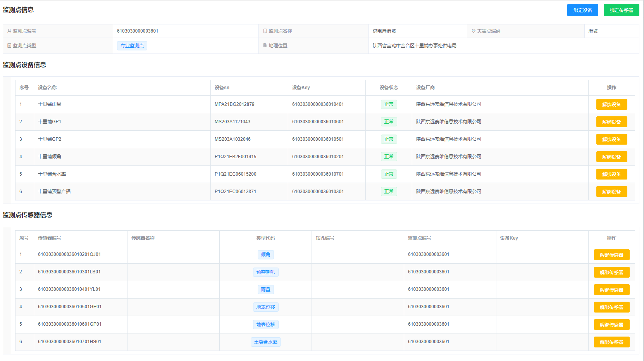
Task: Click sensor number 6103030000036010301LB01
Action: (69, 272)
